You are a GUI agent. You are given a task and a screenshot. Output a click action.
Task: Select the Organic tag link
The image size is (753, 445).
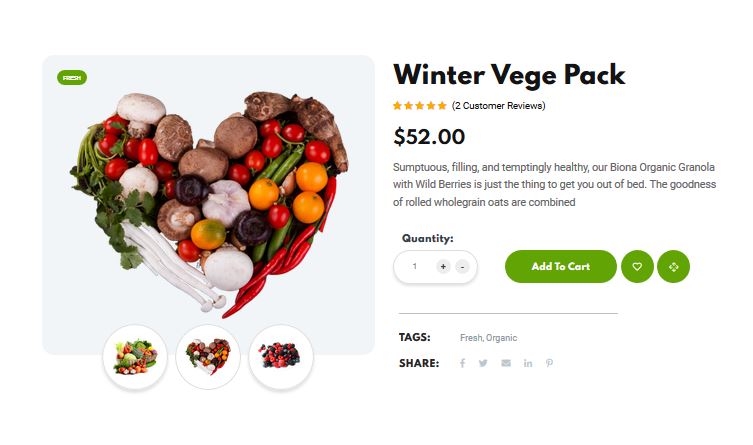coord(501,337)
